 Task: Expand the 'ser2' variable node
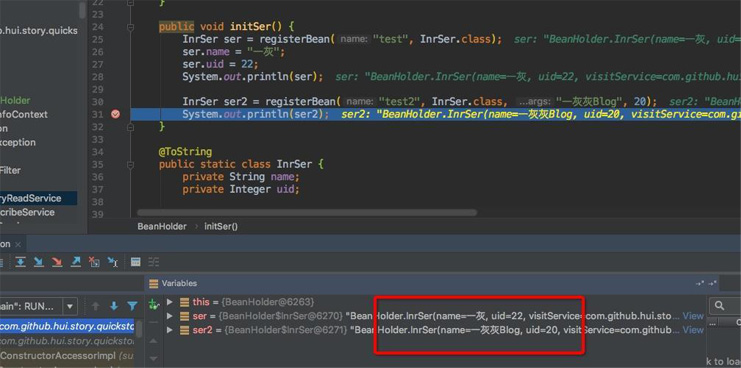pos(170,330)
